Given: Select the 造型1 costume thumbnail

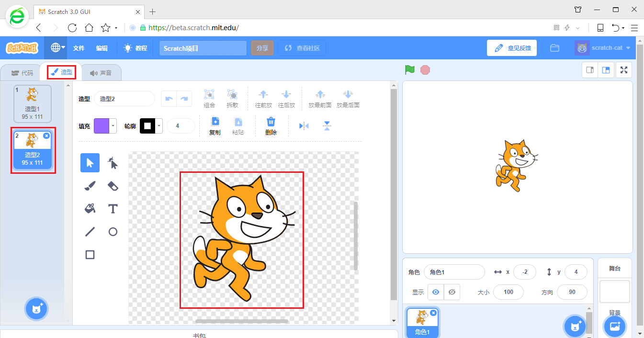Looking at the screenshot, I should click(x=33, y=103).
